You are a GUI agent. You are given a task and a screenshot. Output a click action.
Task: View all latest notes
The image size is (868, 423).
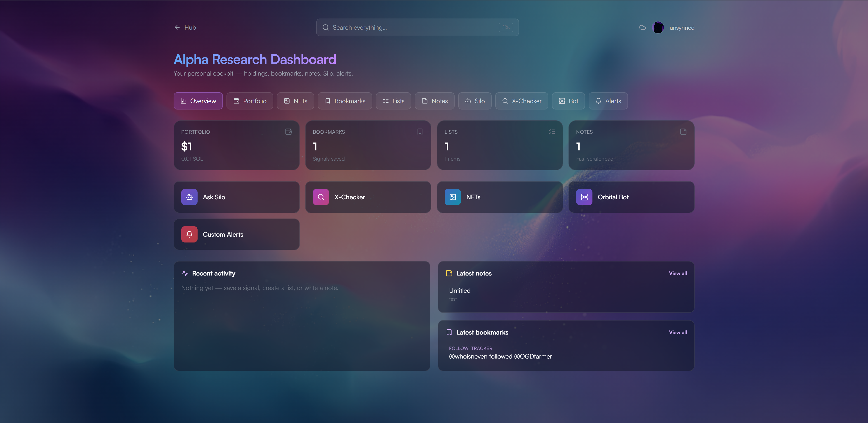[x=678, y=273]
